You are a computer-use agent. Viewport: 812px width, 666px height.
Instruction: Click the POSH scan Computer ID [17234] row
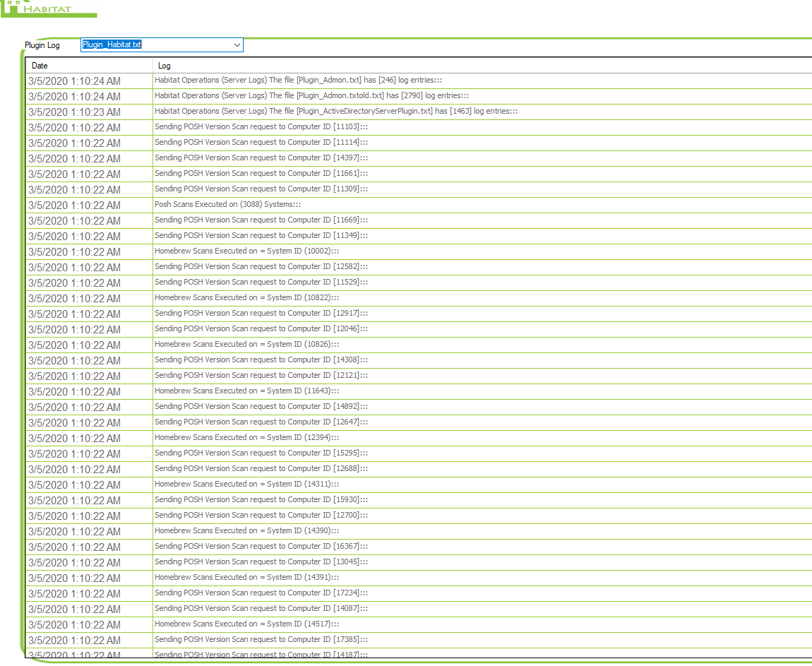click(x=261, y=593)
